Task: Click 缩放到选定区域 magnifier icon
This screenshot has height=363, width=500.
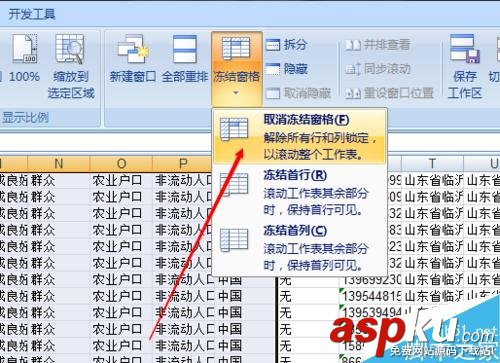Action: point(69,49)
